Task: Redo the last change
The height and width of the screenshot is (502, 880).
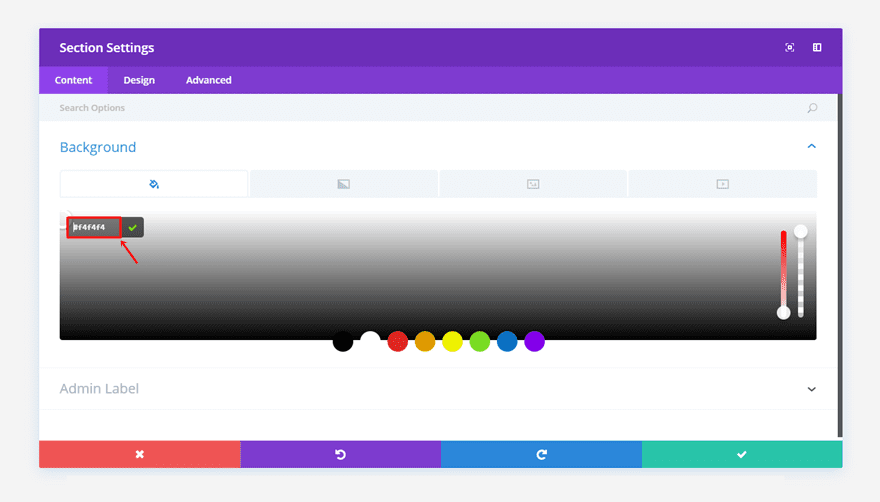Action: pyautogui.click(x=542, y=454)
